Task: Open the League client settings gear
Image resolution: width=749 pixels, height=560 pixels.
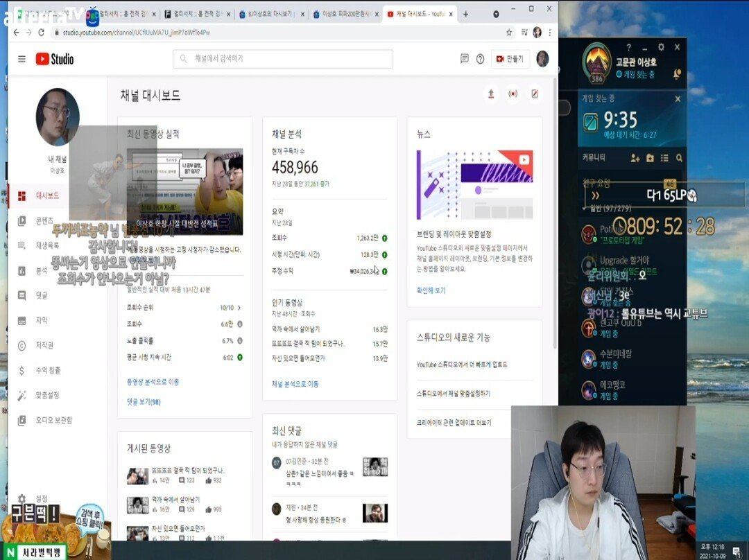Action: (x=661, y=47)
